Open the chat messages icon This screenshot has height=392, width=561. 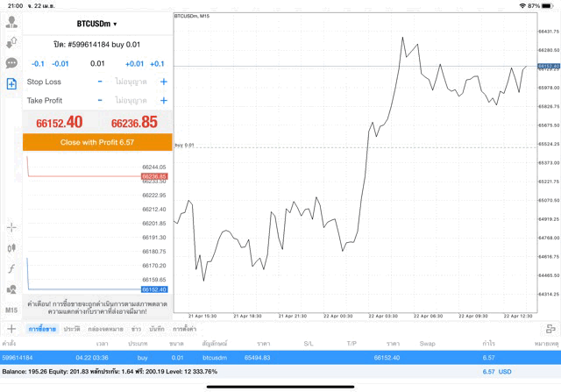pyautogui.click(x=11, y=63)
